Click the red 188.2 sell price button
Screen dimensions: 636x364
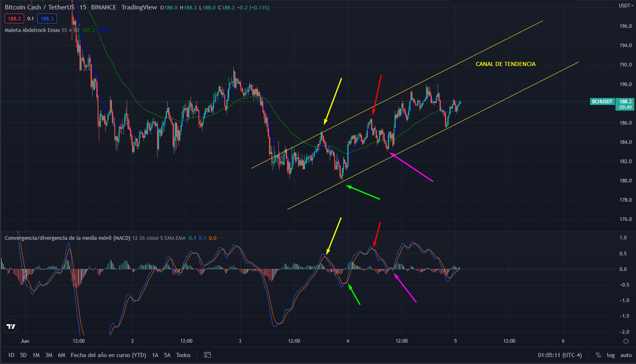coord(14,18)
